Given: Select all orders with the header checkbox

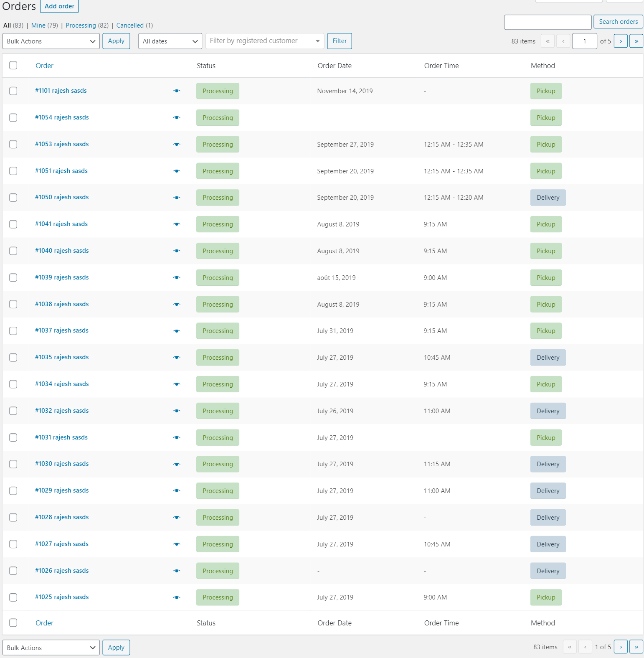Looking at the screenshot, I should coord(13,66).
